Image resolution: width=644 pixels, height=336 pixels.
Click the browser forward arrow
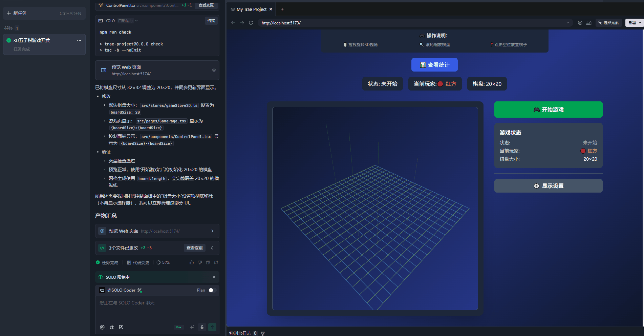(242, 23)
